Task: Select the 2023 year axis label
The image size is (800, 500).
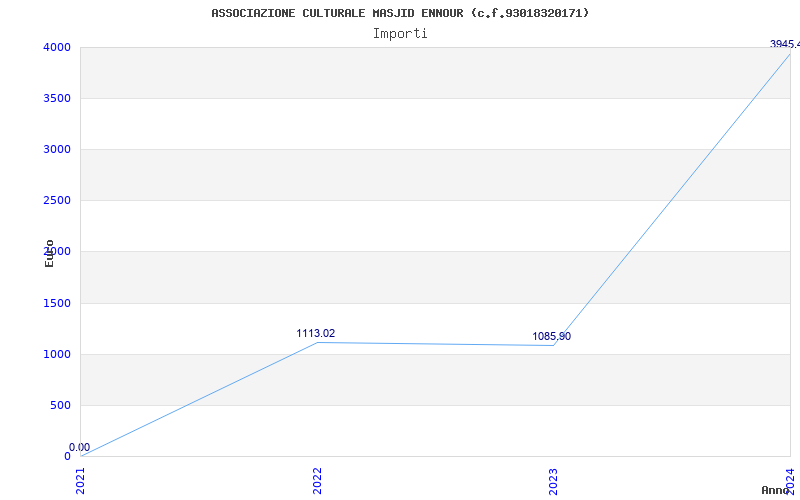Action: [x=554, y=481]
